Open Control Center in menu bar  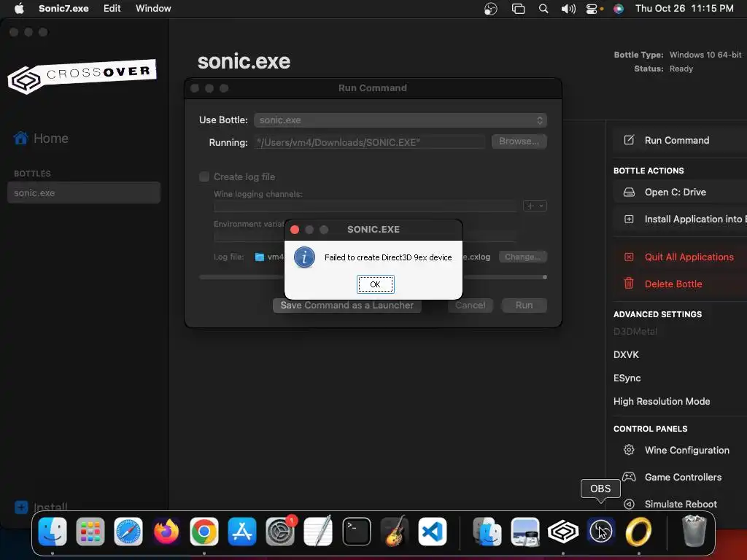[x=592, y=9]
